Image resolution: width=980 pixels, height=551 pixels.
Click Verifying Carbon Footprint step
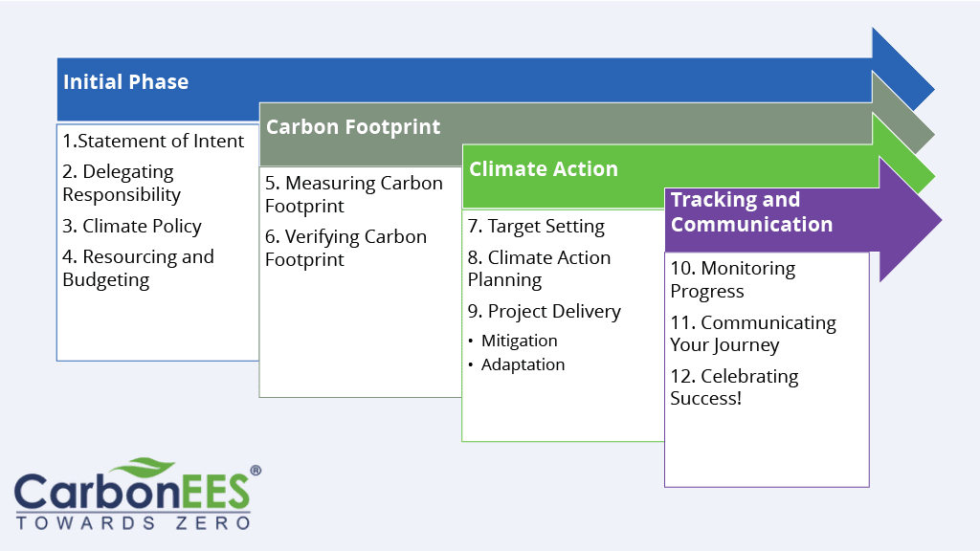click(x=345, y=248)
